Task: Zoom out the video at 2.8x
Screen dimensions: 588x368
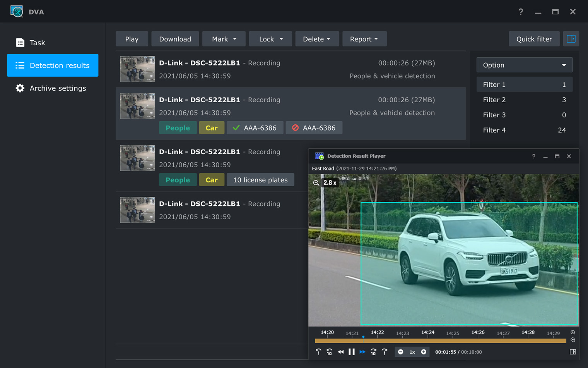Action: pos(316,183)
